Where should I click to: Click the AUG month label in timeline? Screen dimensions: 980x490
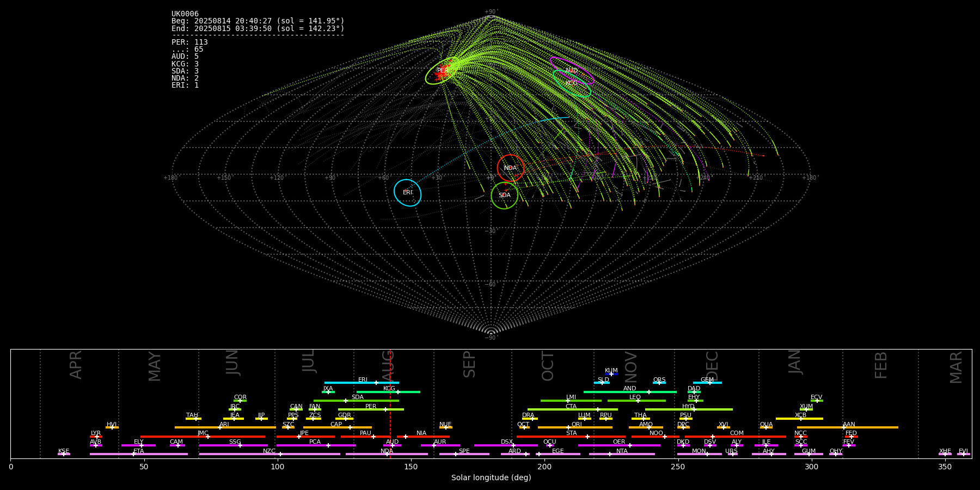[388, 366]
